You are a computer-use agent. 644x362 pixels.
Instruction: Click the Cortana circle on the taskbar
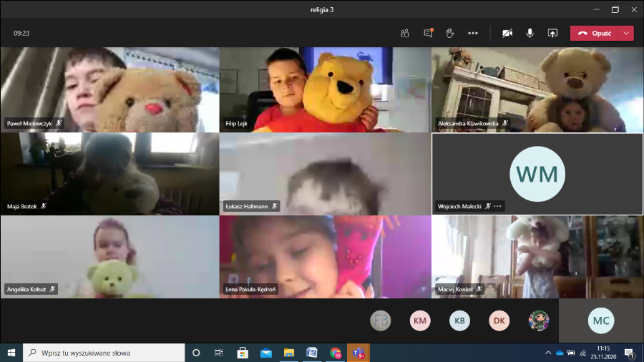(196, 353)
